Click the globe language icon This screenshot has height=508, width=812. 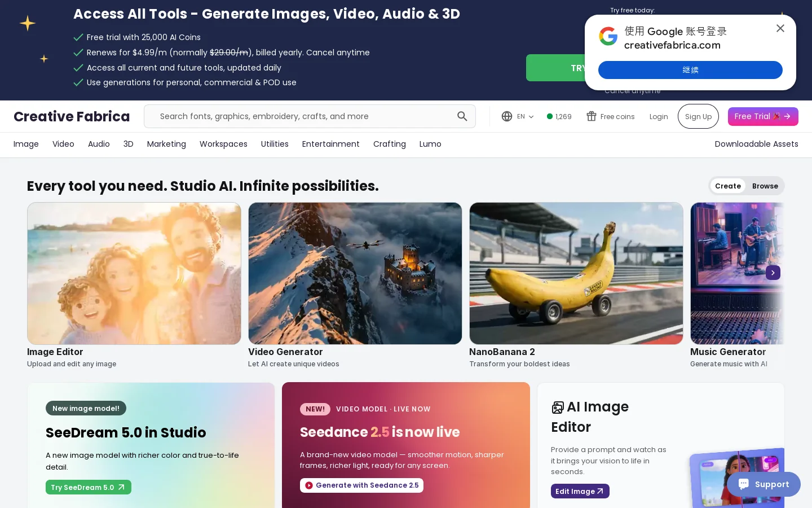pos(507,116)
